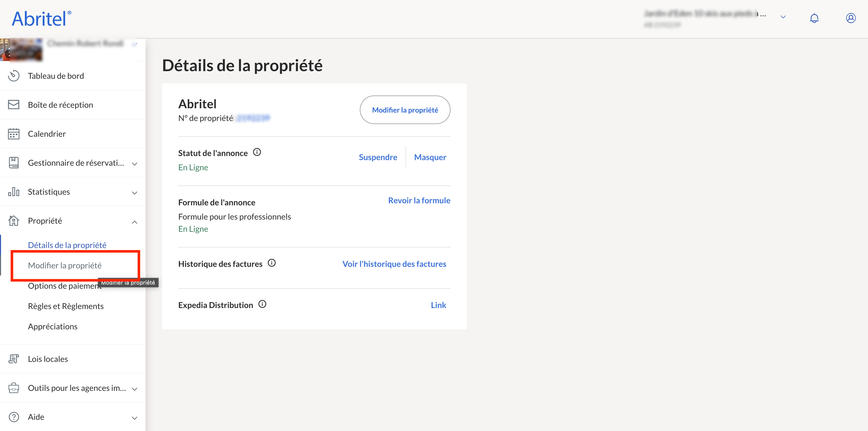Screen dimensions: 868x431
Task: Open Boîte de réception in sidebar
Action: [x=60, y=105]
